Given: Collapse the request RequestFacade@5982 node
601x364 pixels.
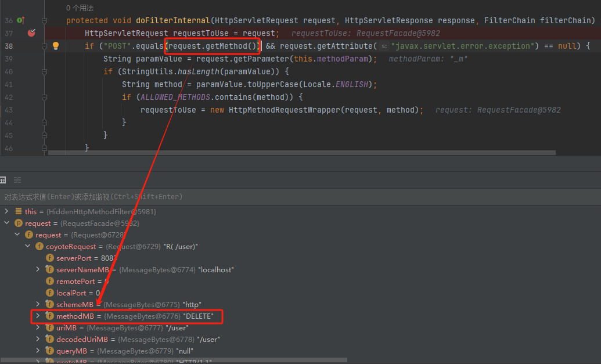Looking at the screenshot, I should coord(6,222).
